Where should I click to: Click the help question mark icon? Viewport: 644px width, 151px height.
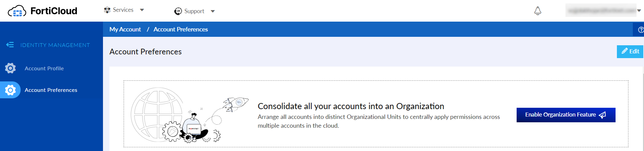pos(641,30)
